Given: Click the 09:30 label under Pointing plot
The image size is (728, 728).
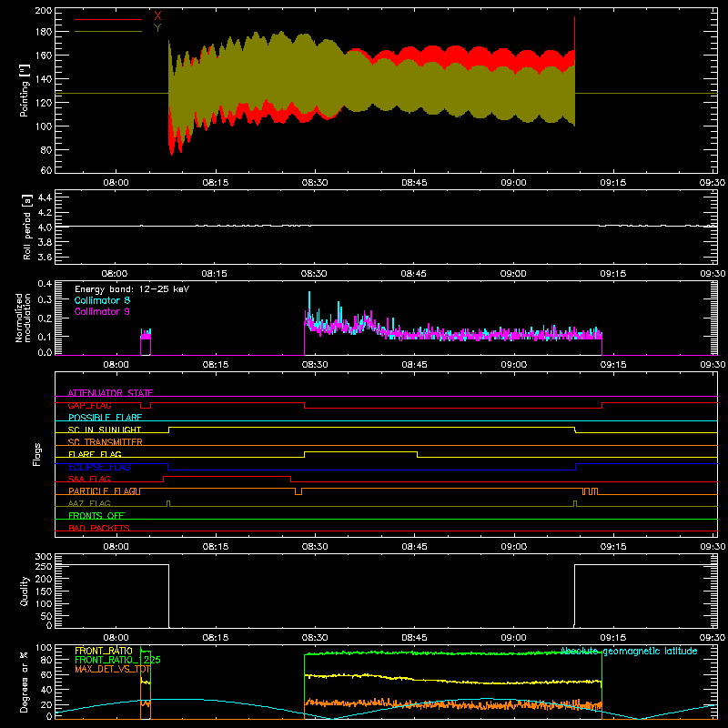Looking at the screenshot, I should coord(713,183).
